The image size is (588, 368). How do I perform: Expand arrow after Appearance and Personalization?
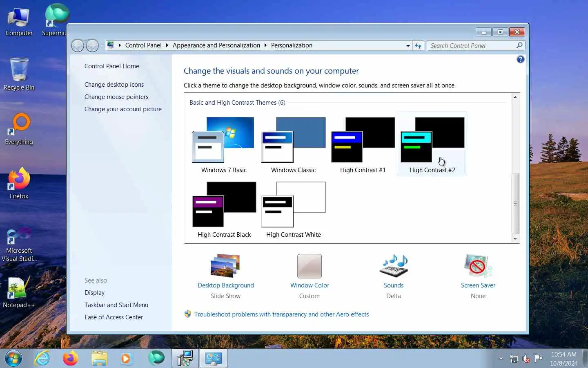pos(265,45)
